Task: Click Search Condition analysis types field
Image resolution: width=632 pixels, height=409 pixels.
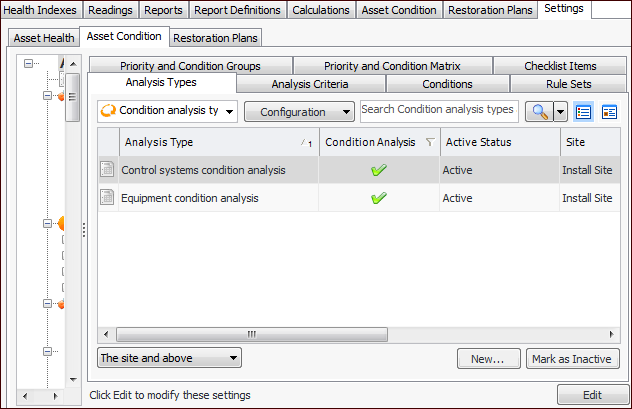Action: click(438, 110)
